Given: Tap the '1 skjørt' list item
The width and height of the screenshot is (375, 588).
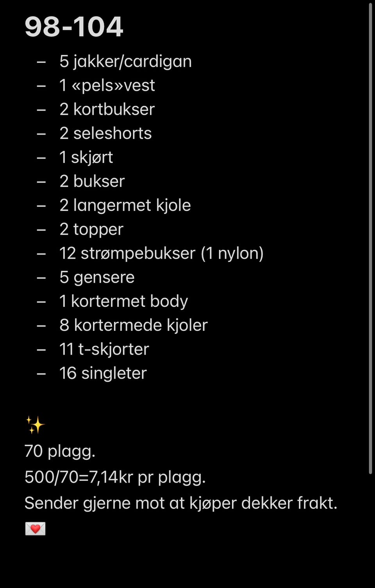Looking at the screenshot, I should click(86, 157).
